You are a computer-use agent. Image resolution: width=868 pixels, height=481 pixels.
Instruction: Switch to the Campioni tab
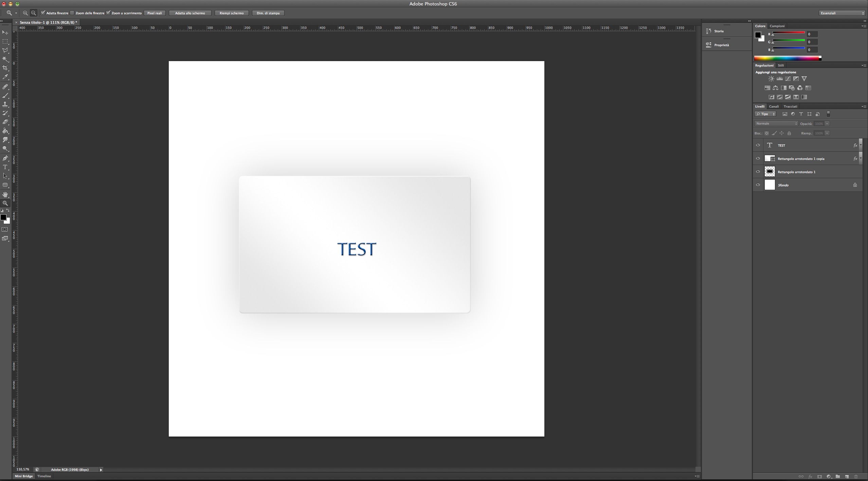pyautogui.click(x=777, y=26)
